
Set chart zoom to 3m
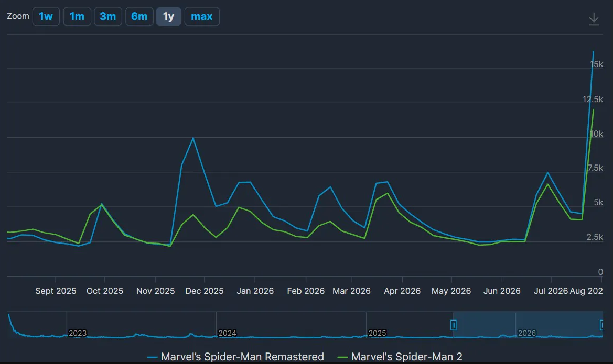(108, 16)
